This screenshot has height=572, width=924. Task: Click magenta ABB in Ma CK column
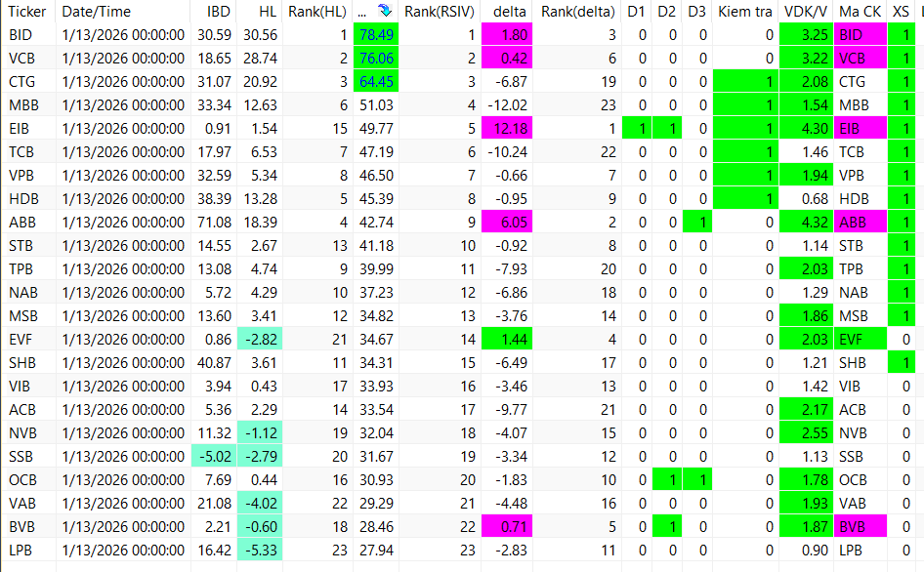[x=861, y=223]
